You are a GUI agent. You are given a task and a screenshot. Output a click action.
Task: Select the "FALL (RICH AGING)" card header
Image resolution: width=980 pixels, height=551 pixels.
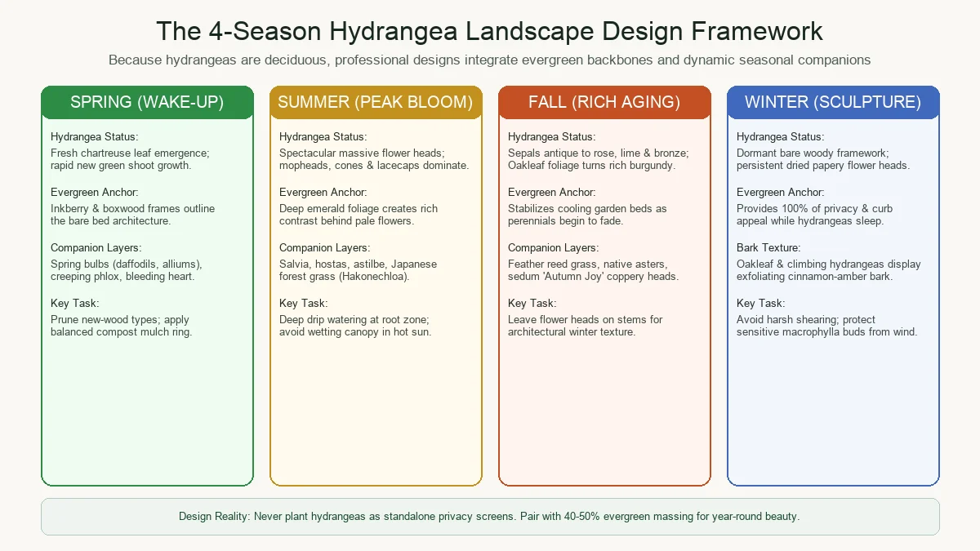pos(604,102)
